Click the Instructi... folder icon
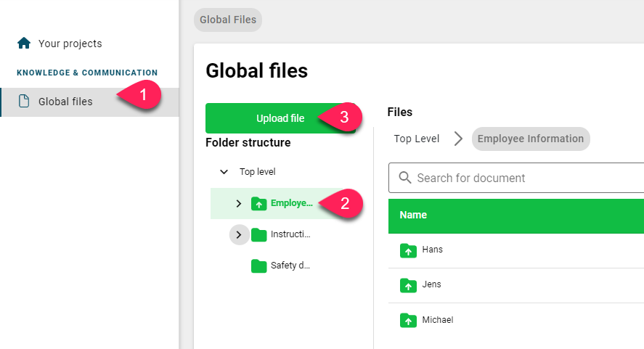The width and height of the screenshot is (644, 349). (258, 235)
